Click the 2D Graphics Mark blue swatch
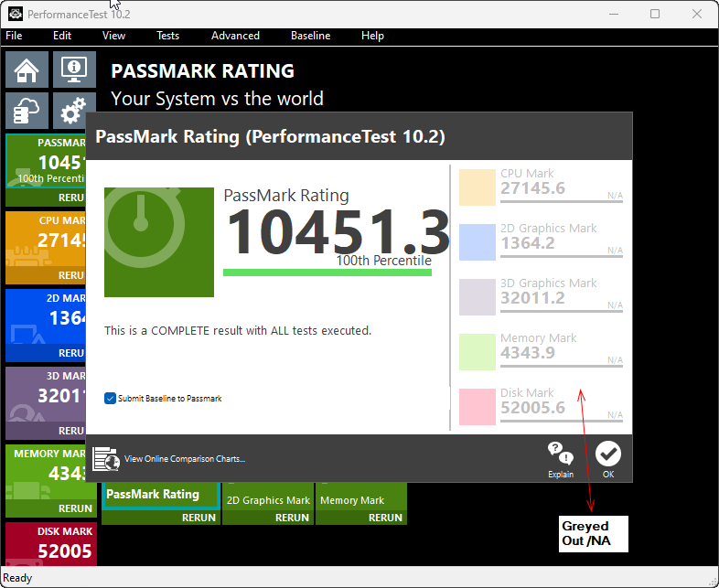719x588 pixels. click(x=478, y=242)
